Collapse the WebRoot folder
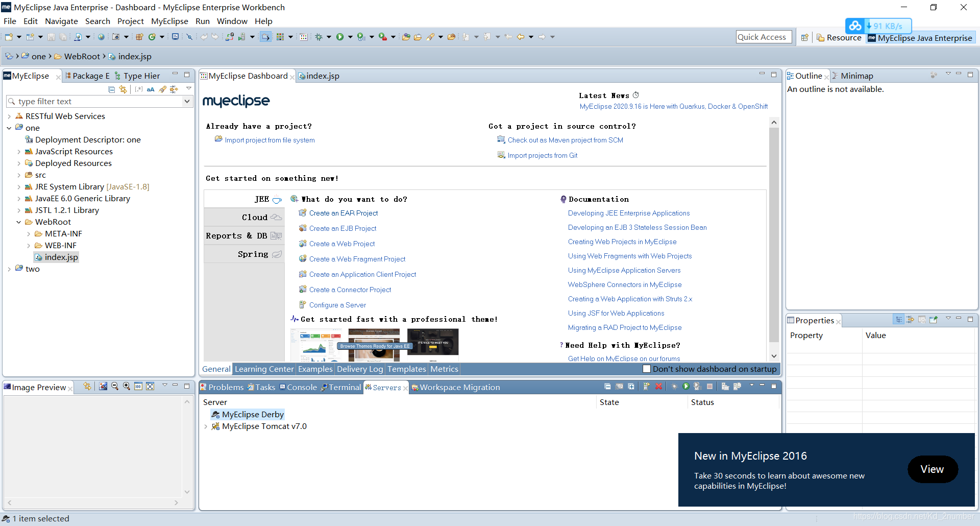 (x=19, y=222)
